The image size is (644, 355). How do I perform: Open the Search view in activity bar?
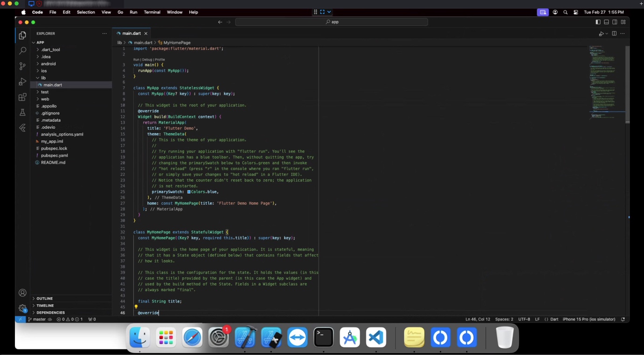22,50
